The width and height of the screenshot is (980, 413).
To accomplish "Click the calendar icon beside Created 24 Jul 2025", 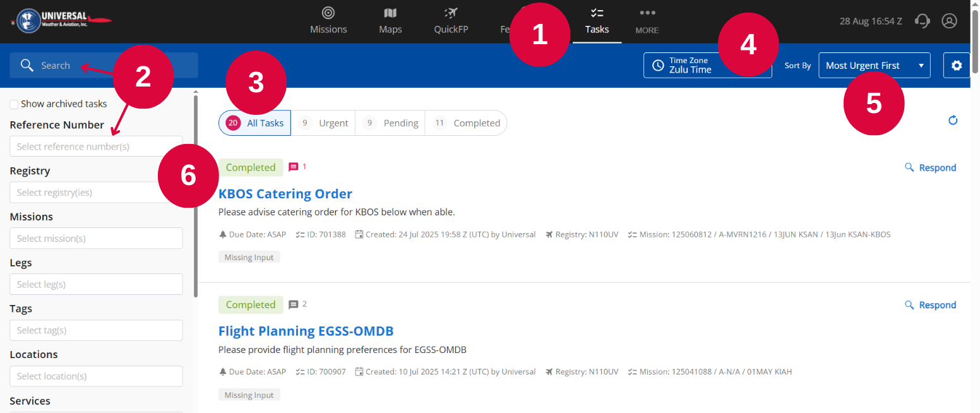I will coord(359,234).
